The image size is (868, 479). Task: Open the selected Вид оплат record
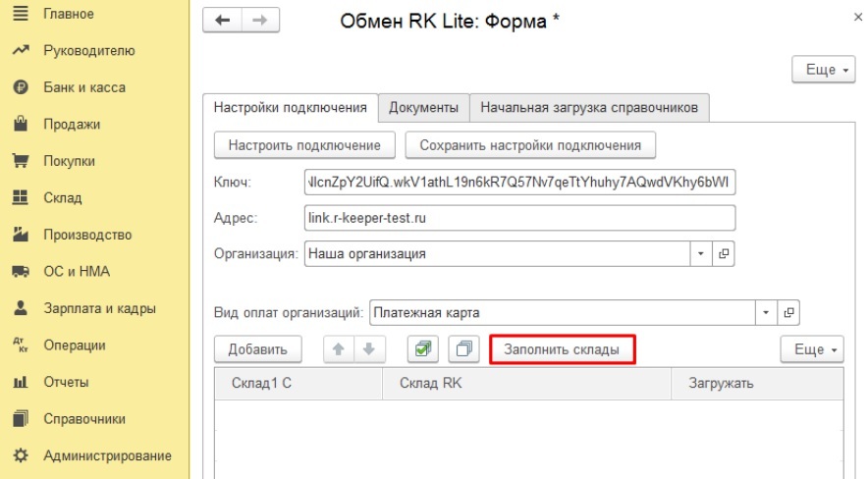click(788, 312)
